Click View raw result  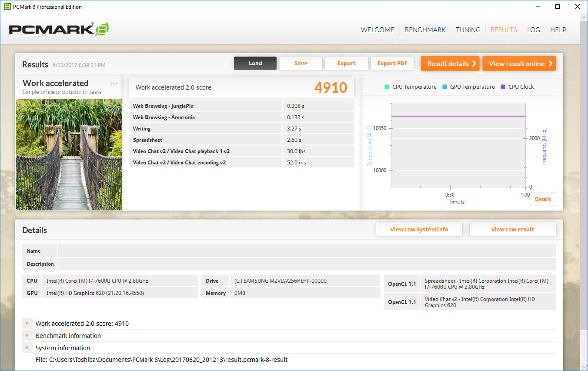point(513,230)
